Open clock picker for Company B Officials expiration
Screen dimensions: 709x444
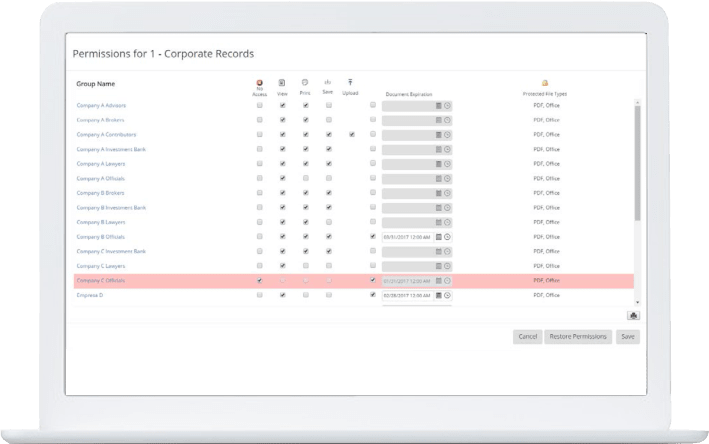coord(447,237)
